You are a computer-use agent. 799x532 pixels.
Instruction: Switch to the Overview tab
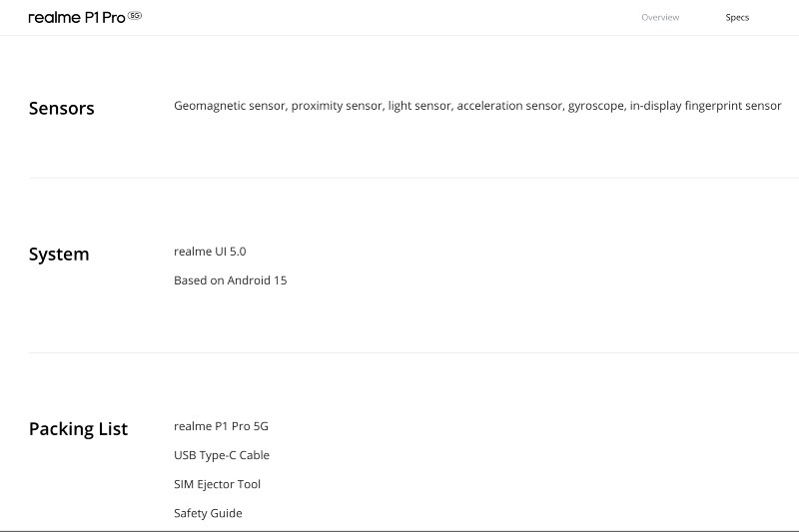[x=660, y=17]
